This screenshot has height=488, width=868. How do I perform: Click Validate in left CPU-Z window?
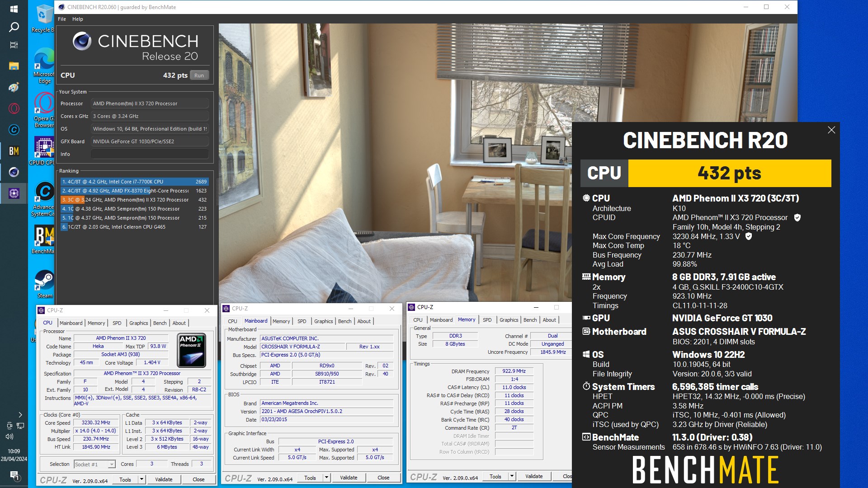tap(164, 479)
